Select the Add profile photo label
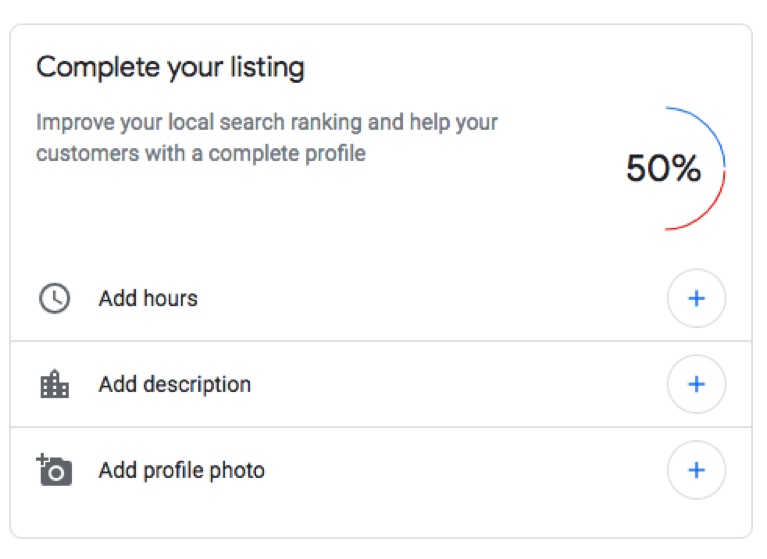Screen dimensions: 767x559 181,470
